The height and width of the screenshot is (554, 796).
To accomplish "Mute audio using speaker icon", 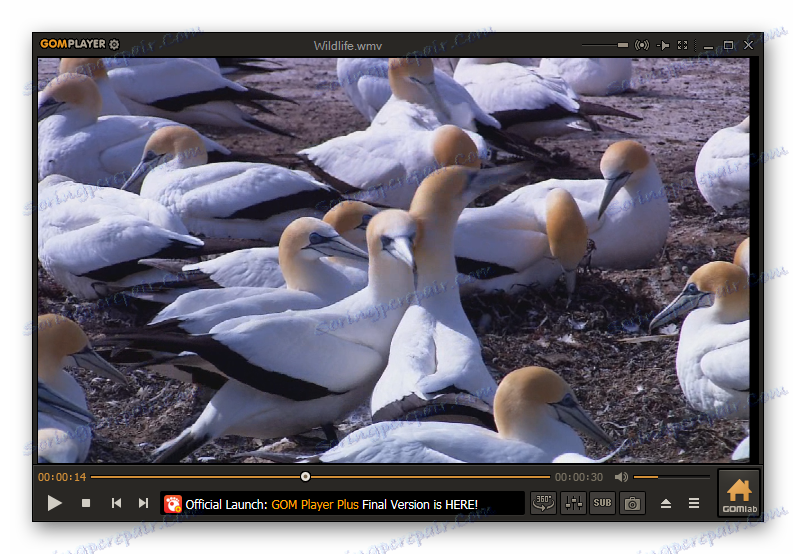I will [621, 477].
